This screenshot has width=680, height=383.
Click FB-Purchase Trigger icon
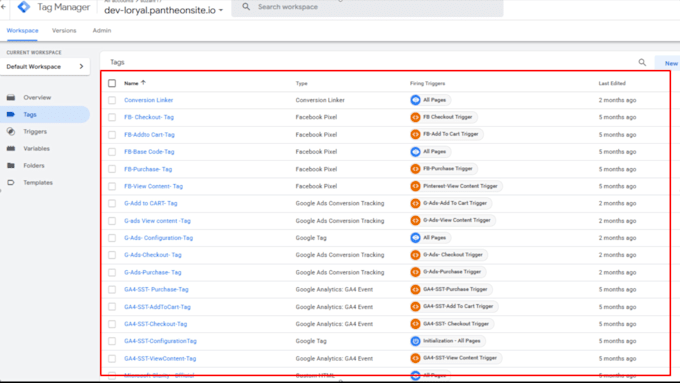415,169
